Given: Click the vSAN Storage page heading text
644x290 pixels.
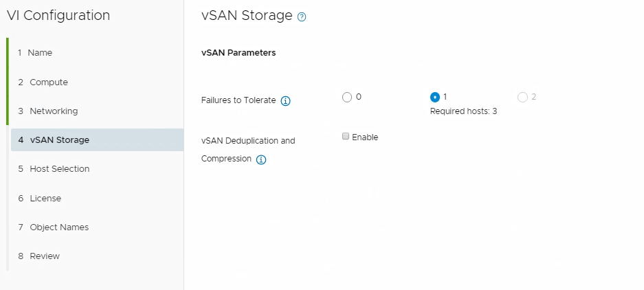Looking at the screenshot, I should tap(247, 16).
